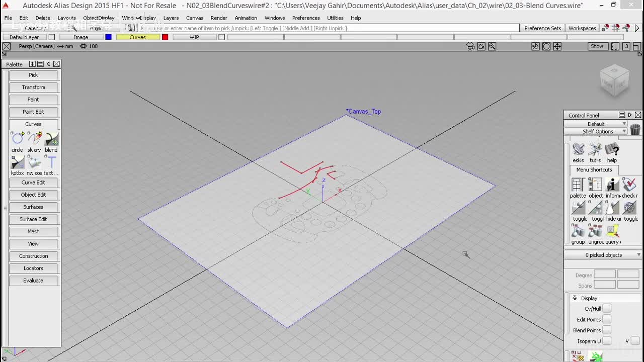Collapse the Curves palette section

33,124
